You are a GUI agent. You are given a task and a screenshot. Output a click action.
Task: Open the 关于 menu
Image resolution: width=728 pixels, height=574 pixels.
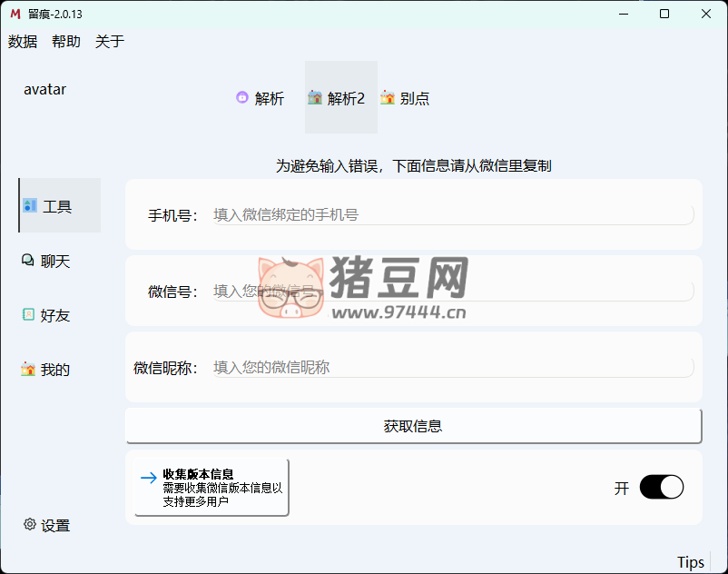click(110, 42)
